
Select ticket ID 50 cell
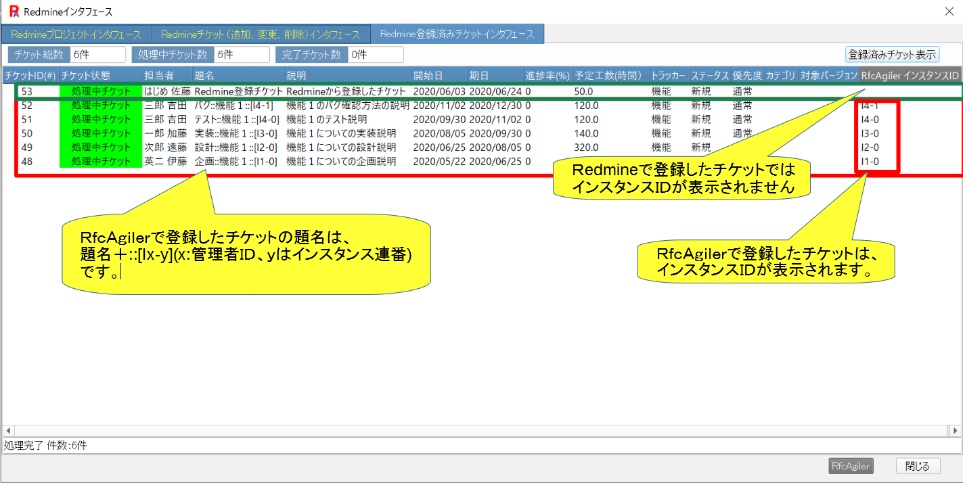[x=26, y=133]
